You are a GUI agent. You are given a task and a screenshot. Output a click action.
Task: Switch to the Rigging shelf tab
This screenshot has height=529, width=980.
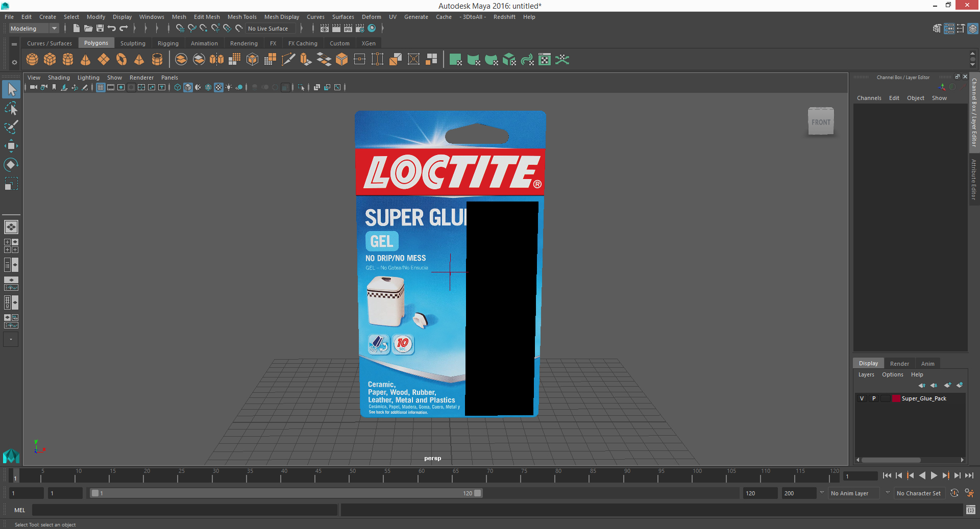pyautogui.click(x=168, y=43)
